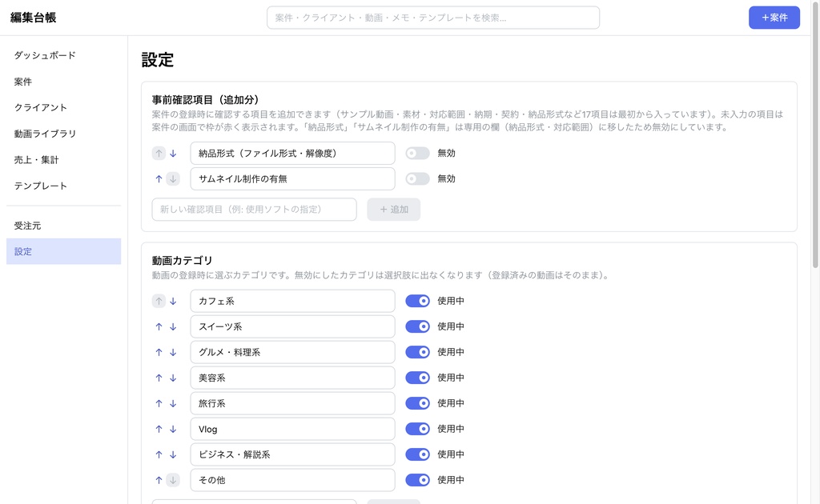Move スイーツ系 category down
The width and height of the screenshot is (820, 504).
[x=173, y=326]
